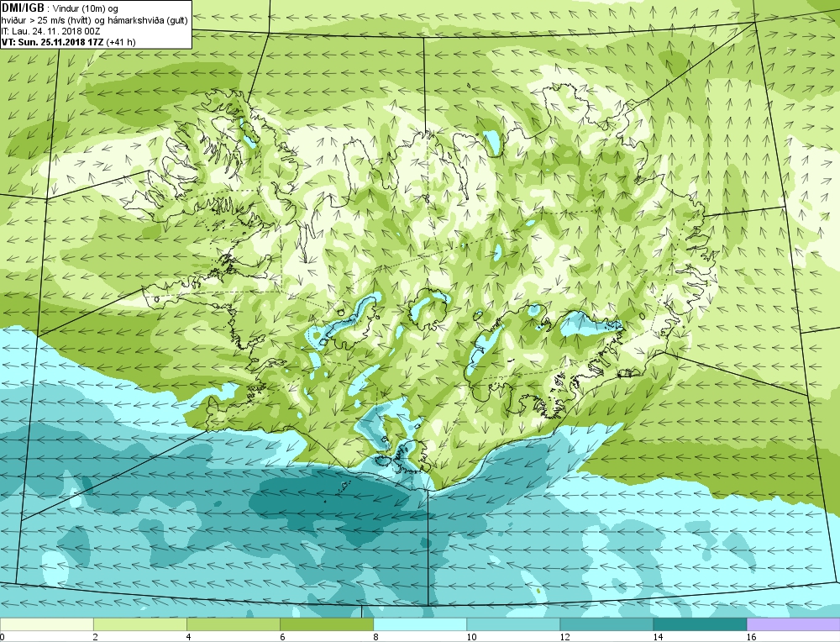Screen dimensions: 840x642
Task: Click the legend scale value 0
Action: (3, 637)
